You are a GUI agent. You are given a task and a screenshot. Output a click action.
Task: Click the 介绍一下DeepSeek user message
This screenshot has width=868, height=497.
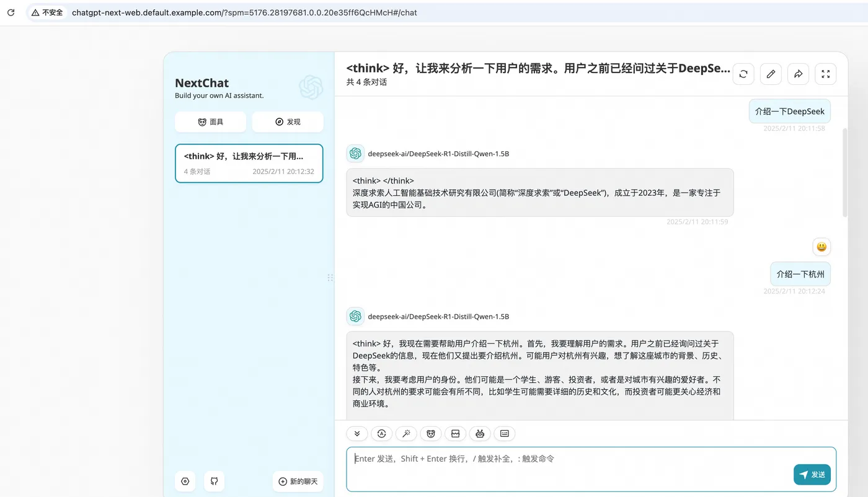pyautogui.click(x=789, y=112)
